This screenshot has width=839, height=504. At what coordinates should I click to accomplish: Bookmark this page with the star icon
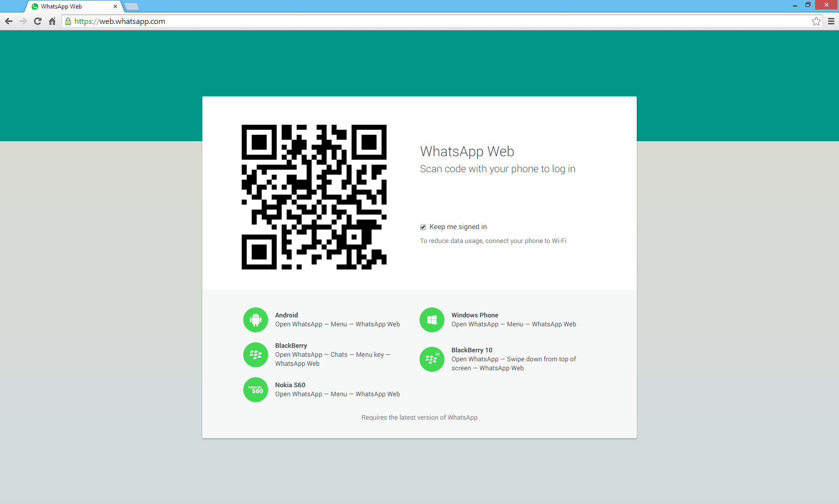[816, 21]
